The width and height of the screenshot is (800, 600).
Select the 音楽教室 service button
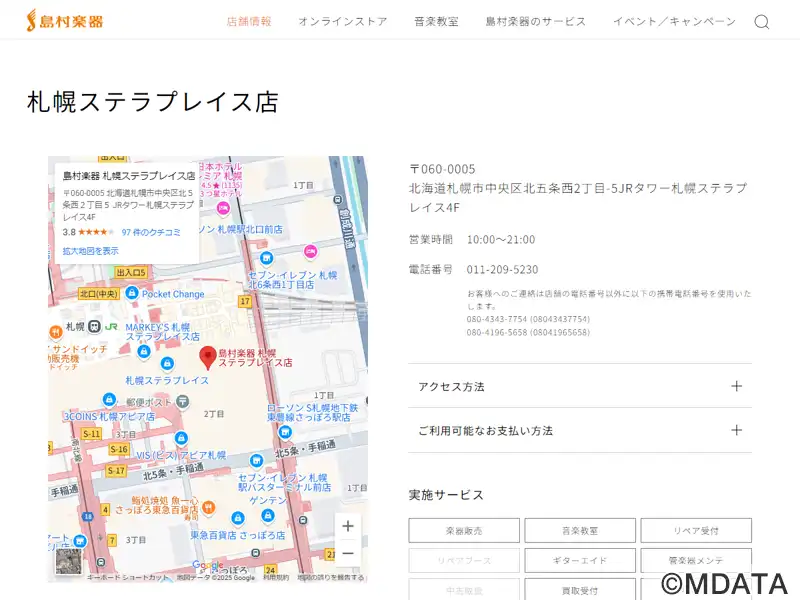[580, 531]
